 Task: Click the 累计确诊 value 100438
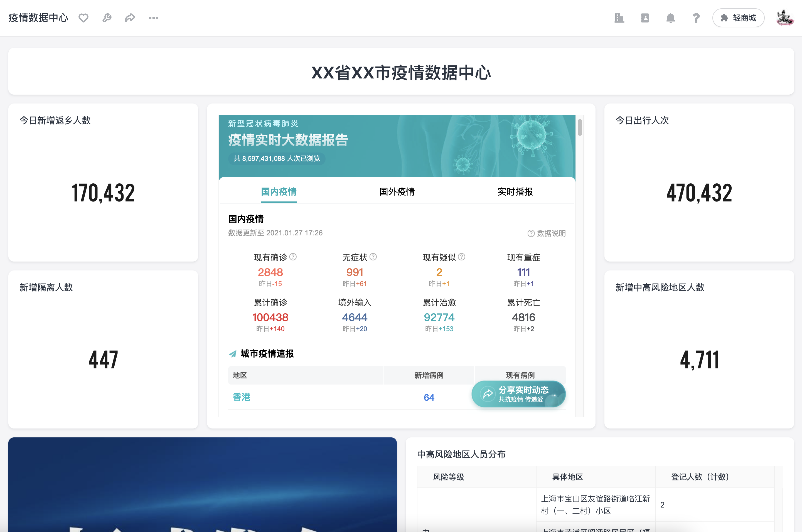pos(270,317)
